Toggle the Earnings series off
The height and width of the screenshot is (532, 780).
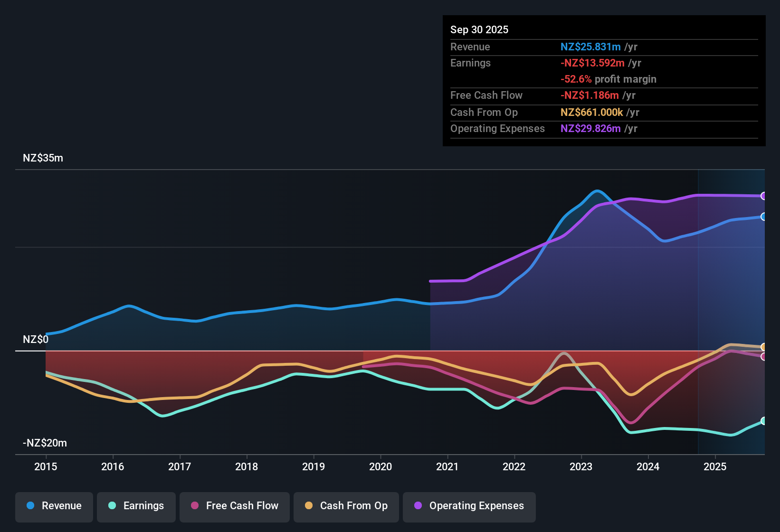click(136, 506)
